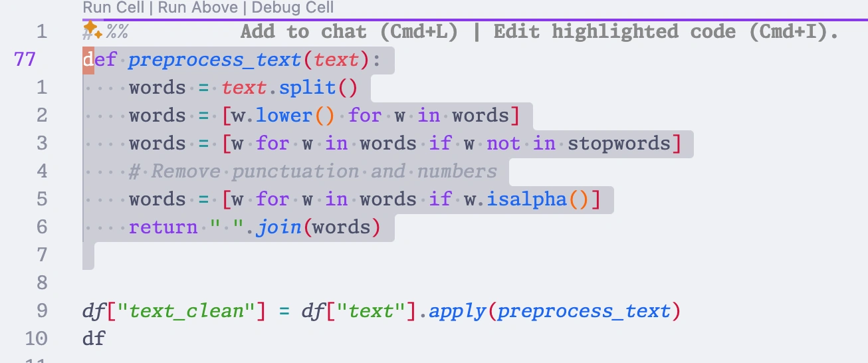Image resolution: width=868 pixels, height=363 pixels.
Task: Place cursor on preprocess_text function name in def line
Action: [x=215, y=60]
